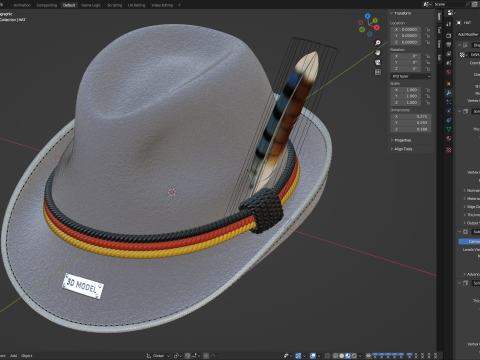Click the new scene icon beside Scene field
Viewport: 480px width, 360px height.
tap(475, 4)
